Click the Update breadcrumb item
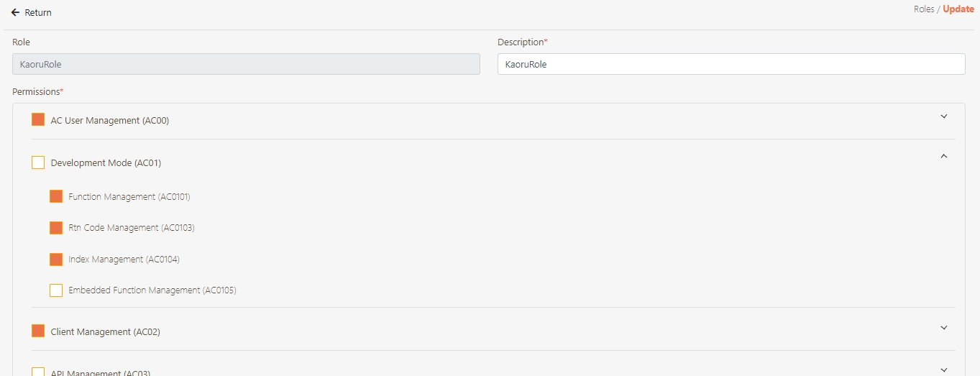 click(x=958, y=9)
